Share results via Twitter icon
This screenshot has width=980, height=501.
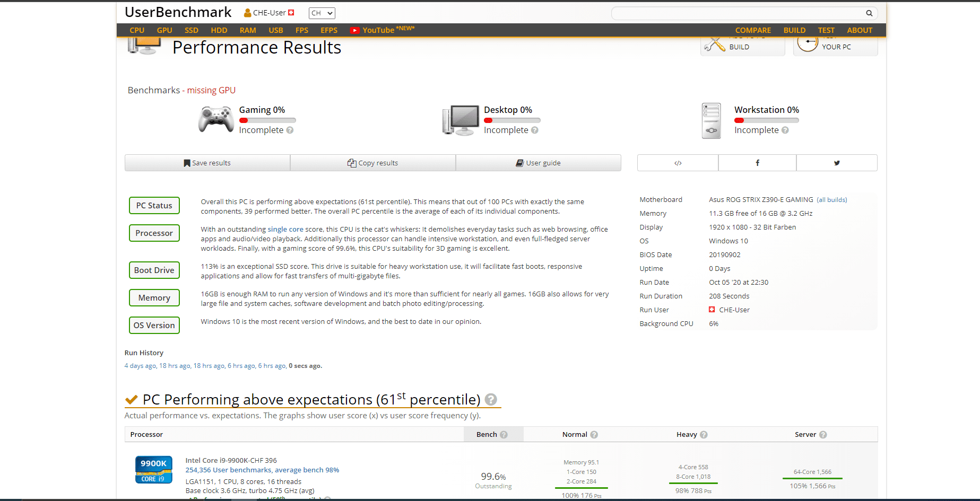tap(837, 163)
